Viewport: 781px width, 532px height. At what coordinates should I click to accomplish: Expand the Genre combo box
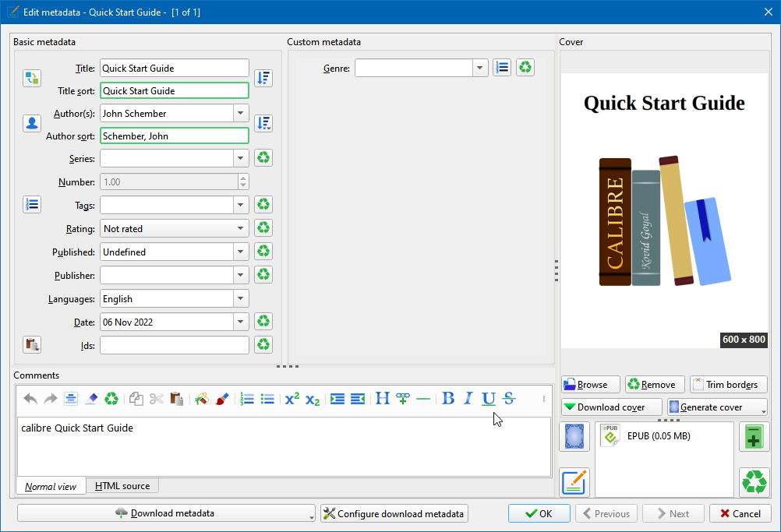click(480, 69)
